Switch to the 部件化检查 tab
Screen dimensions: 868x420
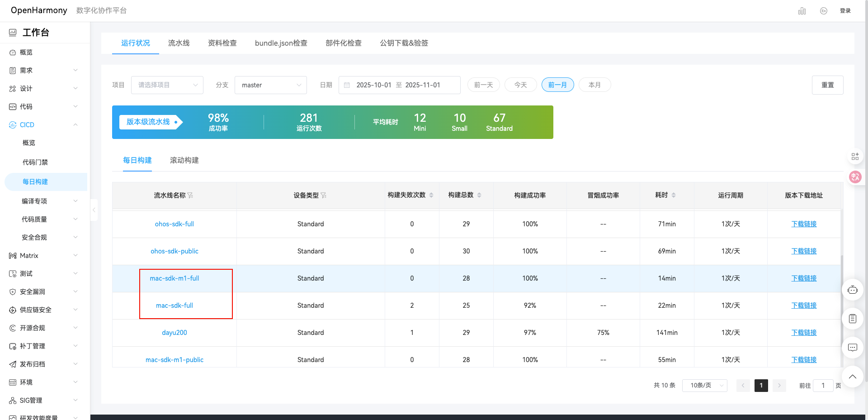coord(344,43)
